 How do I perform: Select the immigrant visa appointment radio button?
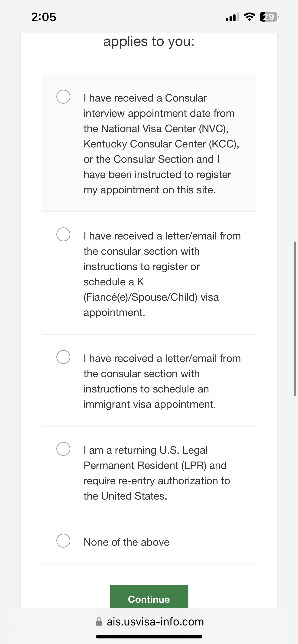point(63,357)
